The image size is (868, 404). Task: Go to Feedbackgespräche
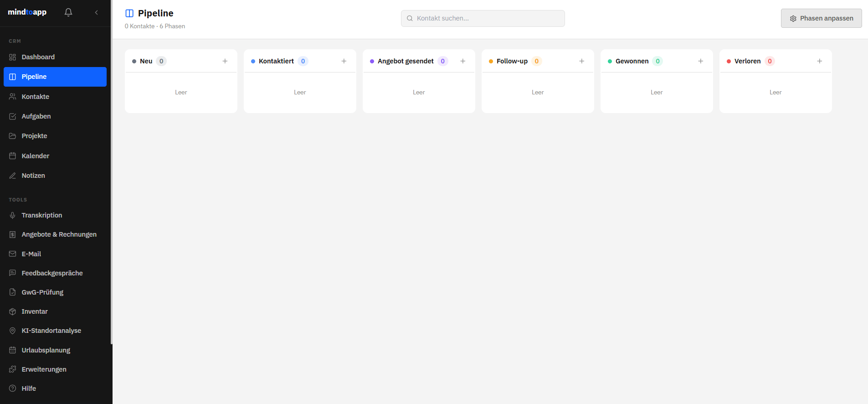pos(55,273)
